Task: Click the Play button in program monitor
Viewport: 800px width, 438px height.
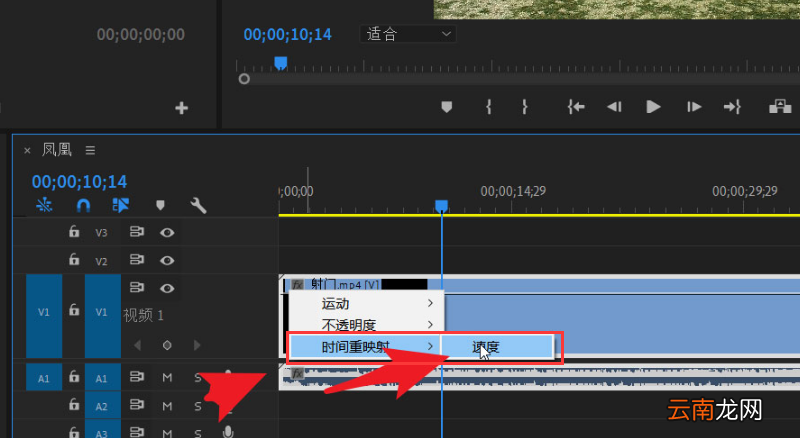Action: tap(653, 107)
